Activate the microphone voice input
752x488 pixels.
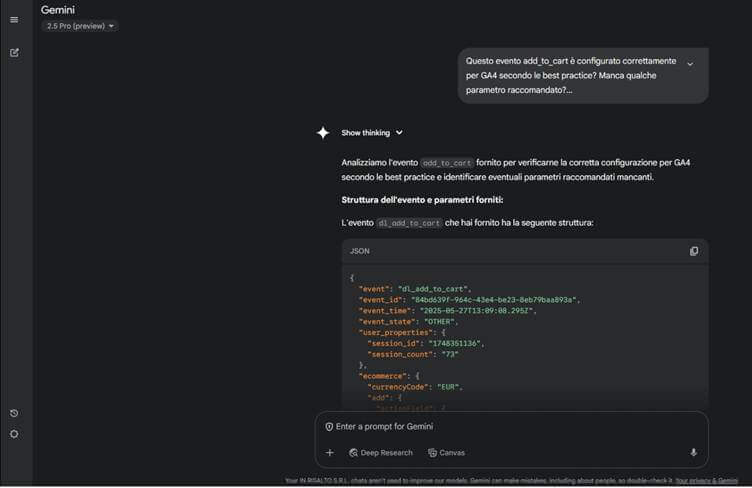pyautogui.click(x=693, y=453)
